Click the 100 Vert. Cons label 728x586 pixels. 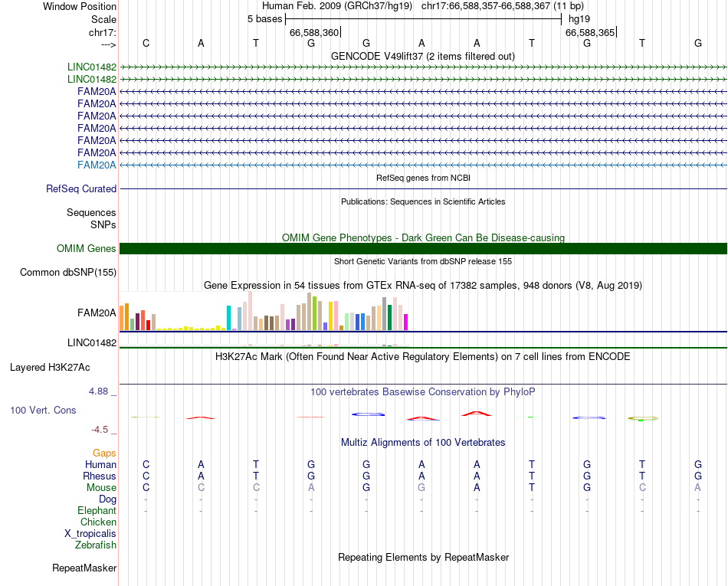tap(43, 410)
